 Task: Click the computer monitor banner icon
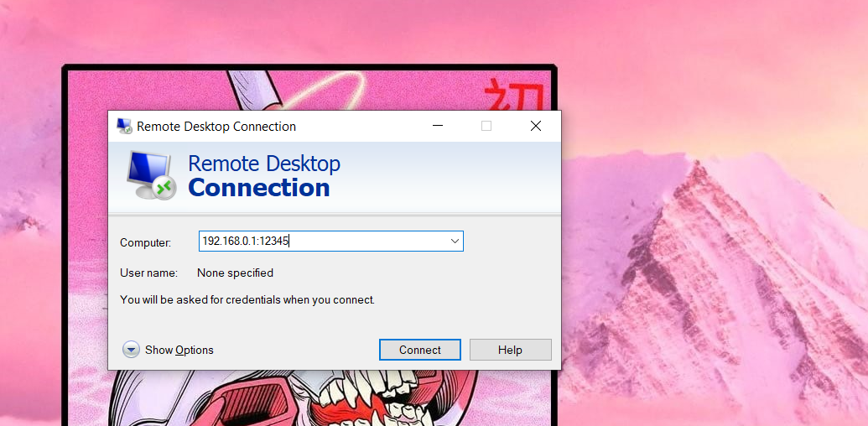point(152,175)
